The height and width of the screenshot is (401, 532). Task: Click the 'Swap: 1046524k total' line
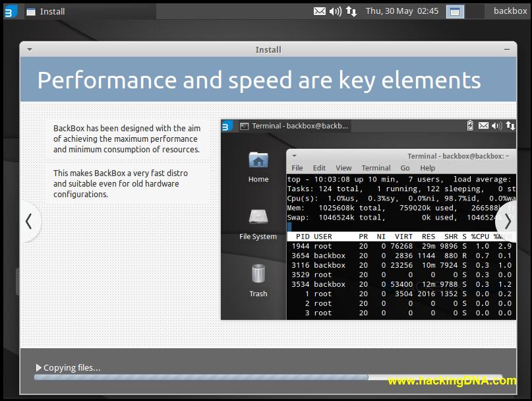tap(401, 217)
